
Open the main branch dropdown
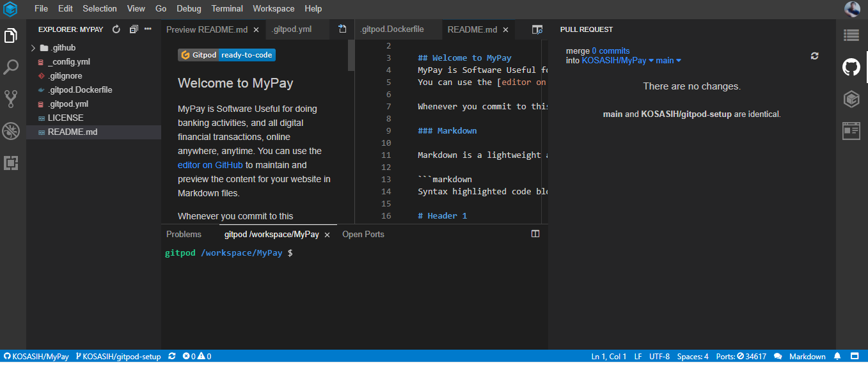click(x=668, y=60)
